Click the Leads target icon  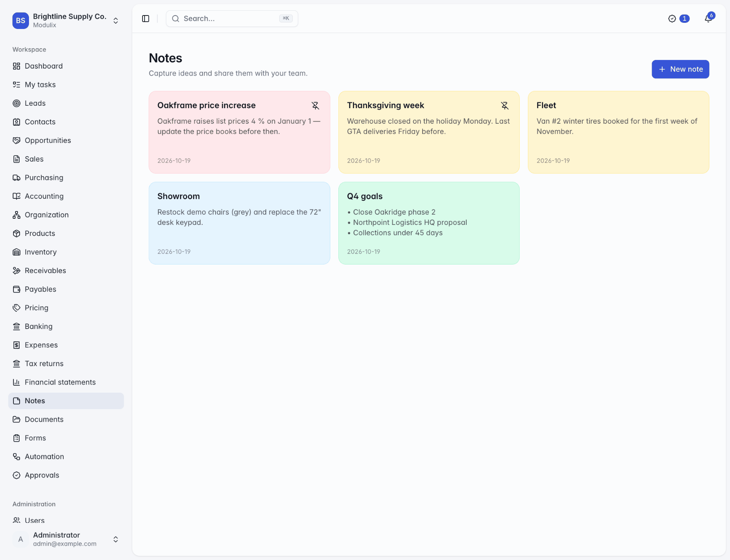coord(16,103)
